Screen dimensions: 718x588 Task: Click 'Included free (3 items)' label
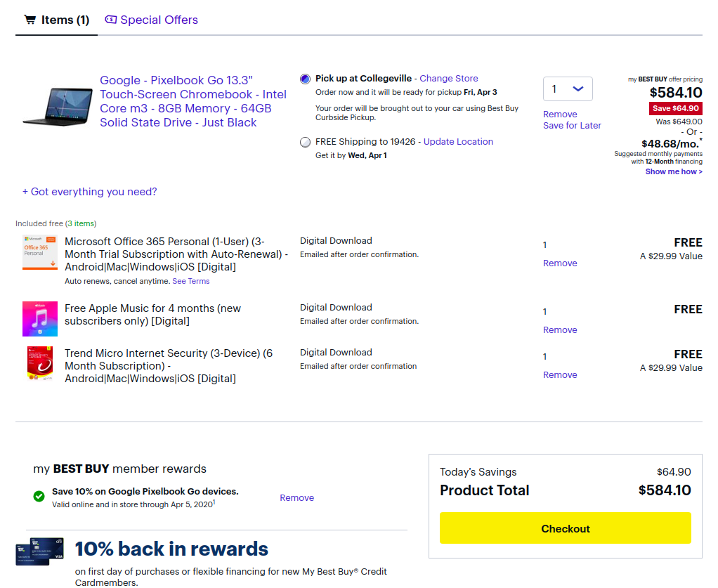56,223
